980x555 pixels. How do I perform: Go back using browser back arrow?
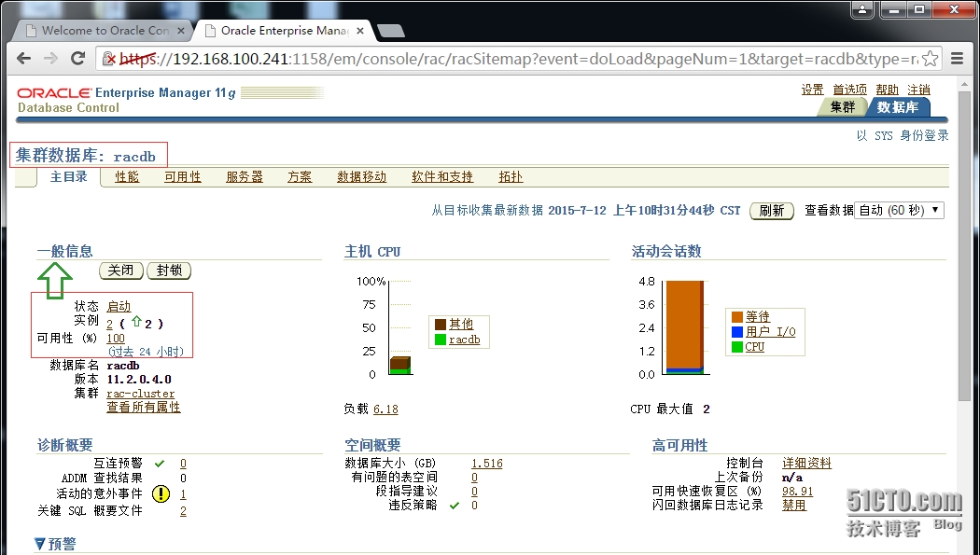point(23,59)
